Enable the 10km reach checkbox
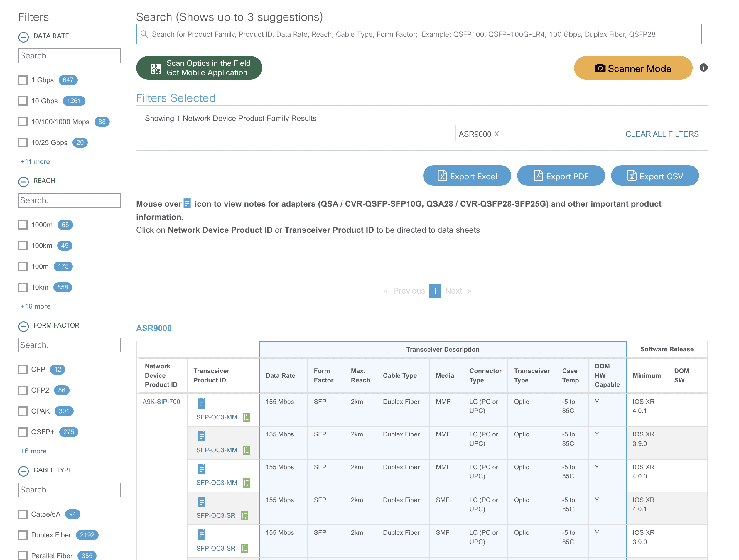This screenshot has height=560, width=739. (x=23, y=287)
